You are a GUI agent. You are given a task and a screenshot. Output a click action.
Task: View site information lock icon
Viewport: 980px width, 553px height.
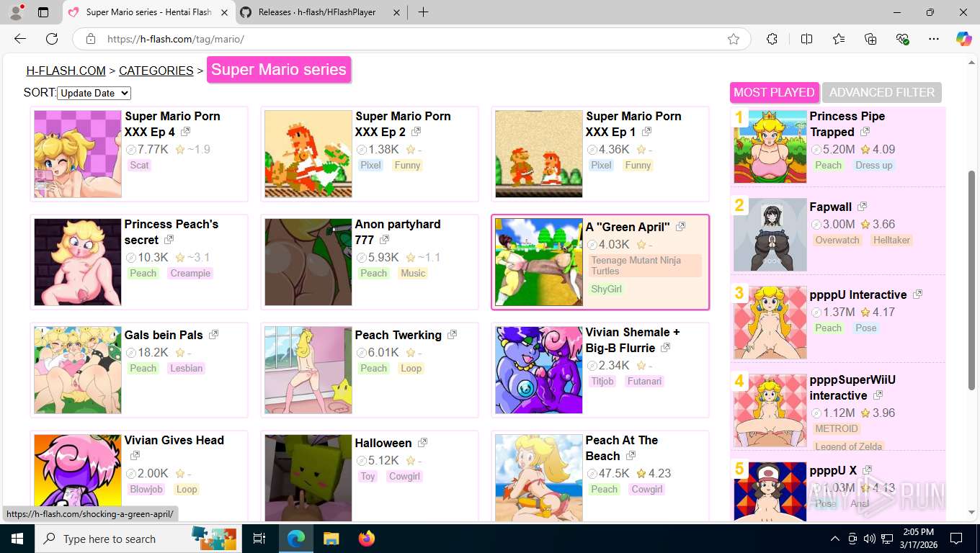(x=91, y=39)
